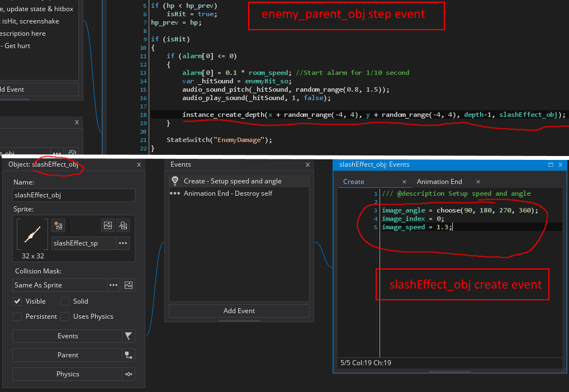
Task: Click the physics settings icon
Action: [x=129, y=374]
